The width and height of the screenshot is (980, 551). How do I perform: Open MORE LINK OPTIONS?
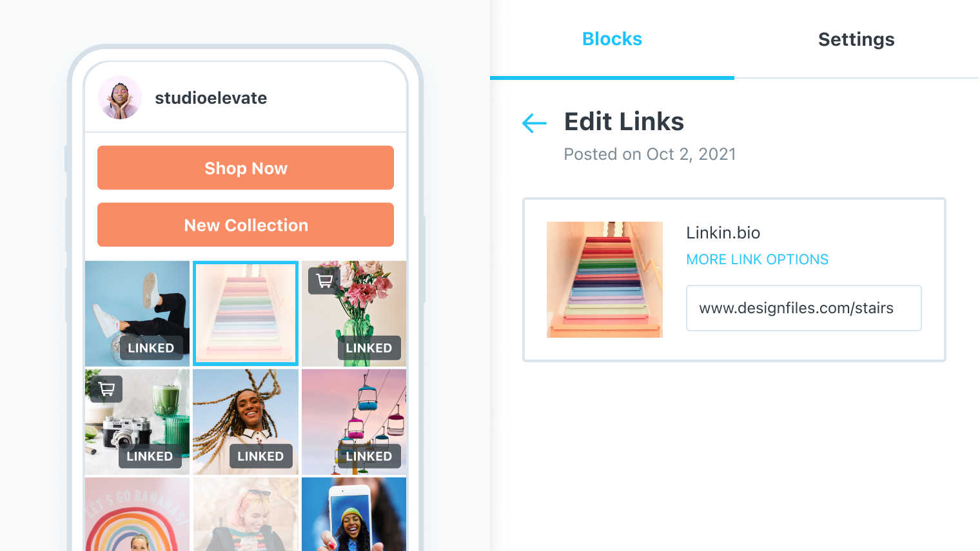tap(757, 260)
